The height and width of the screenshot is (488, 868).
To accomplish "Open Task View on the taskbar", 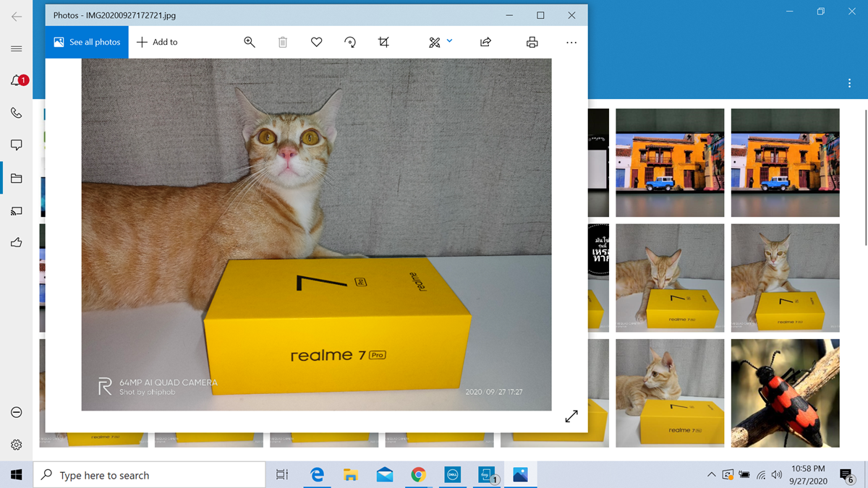I will pyautogui.click(x=282, y=475).
